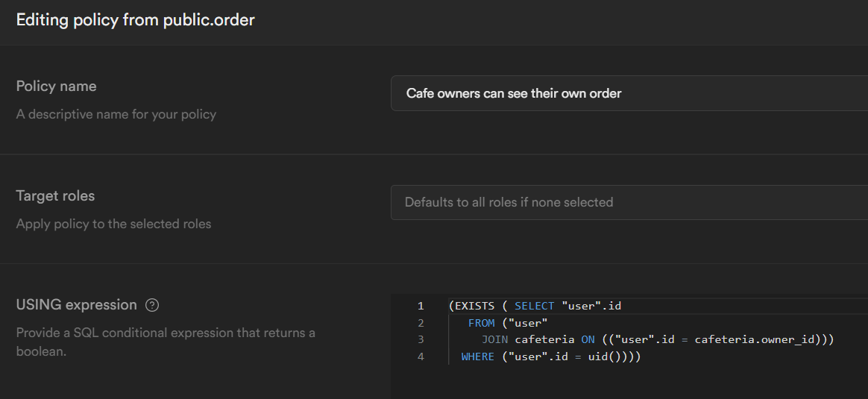Viewport: 868px width, 399px height.
Task: Click line number 2 in the SQL editor
Action: 421,323
